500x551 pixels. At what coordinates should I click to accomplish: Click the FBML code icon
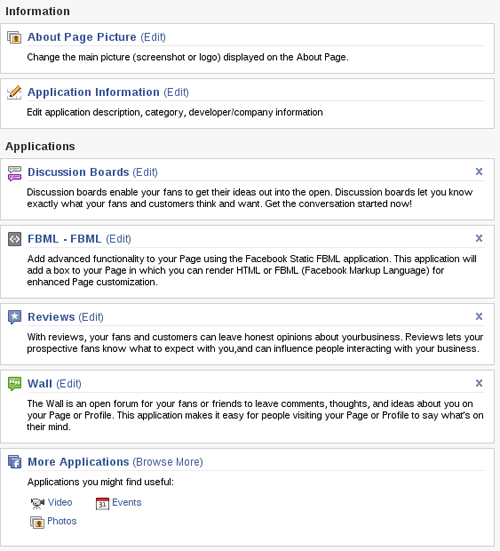[14, 239]
